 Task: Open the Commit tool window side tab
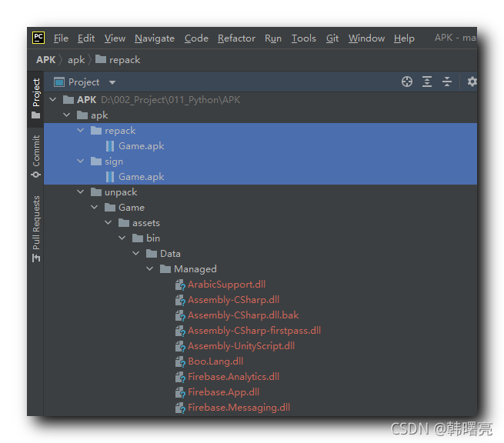pos(36,156)
